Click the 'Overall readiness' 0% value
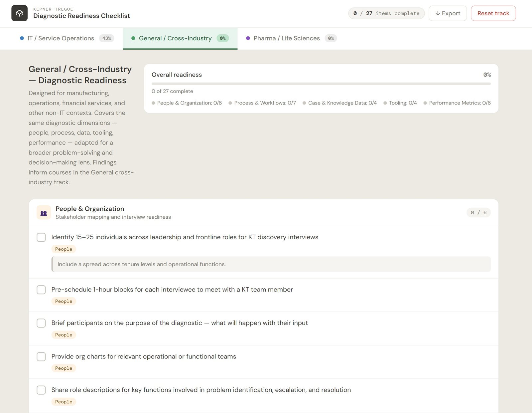The height and width of the screenshot is (413, 532). [487, 75]
